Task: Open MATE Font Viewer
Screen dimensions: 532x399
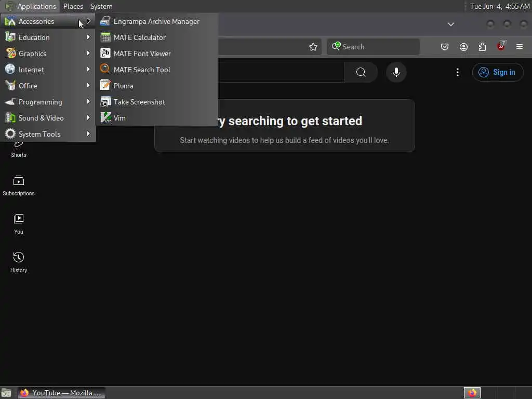Action: point(156,54)
